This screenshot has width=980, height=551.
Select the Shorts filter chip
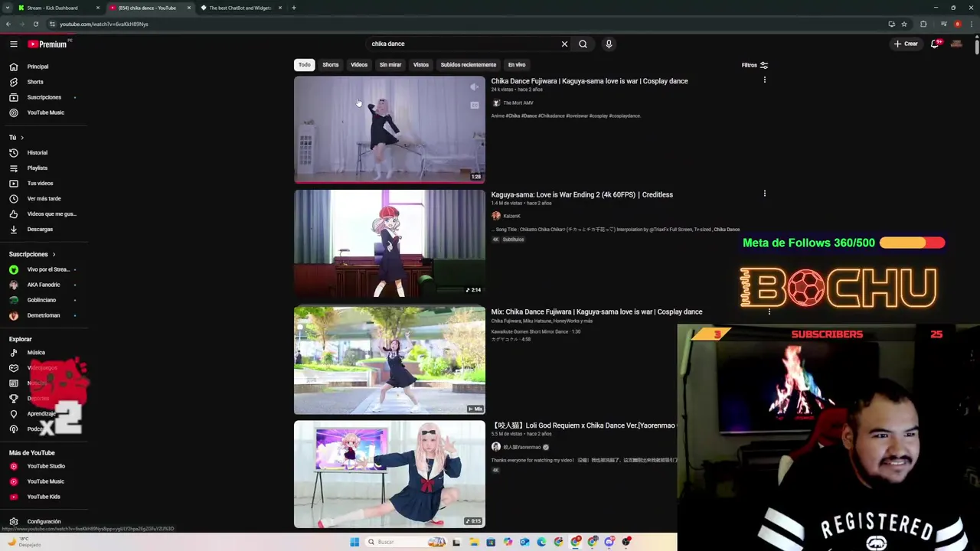pos(331,65)
